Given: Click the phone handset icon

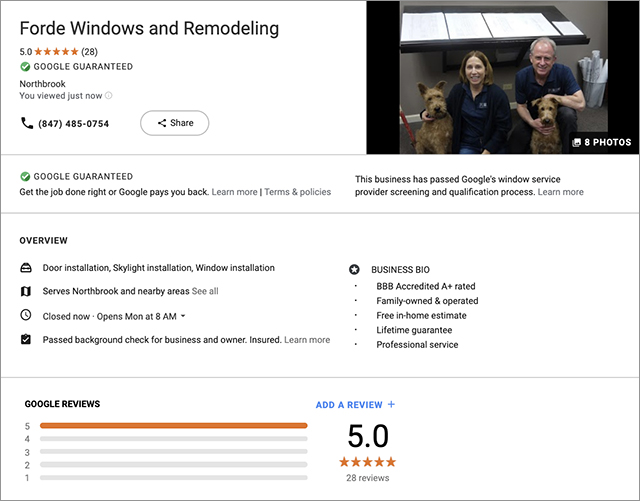Looking at the screenshot, I should 27,123.
